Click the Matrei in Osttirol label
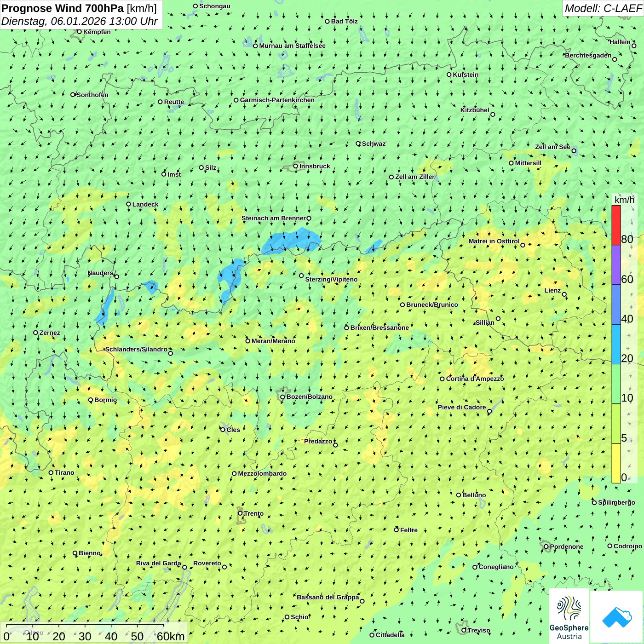 494,241
